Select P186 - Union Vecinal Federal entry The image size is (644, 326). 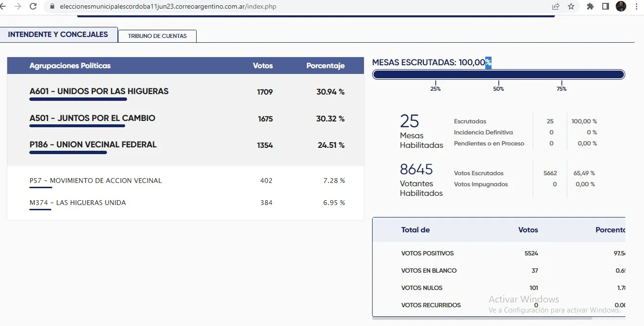[x=93, y=145]
